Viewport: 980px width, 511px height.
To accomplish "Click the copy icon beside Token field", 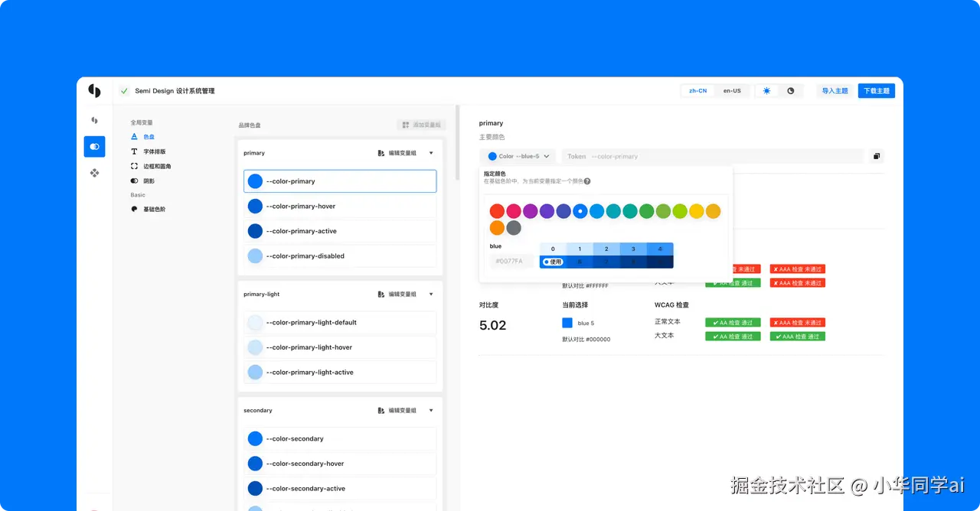I will [877, 156].
